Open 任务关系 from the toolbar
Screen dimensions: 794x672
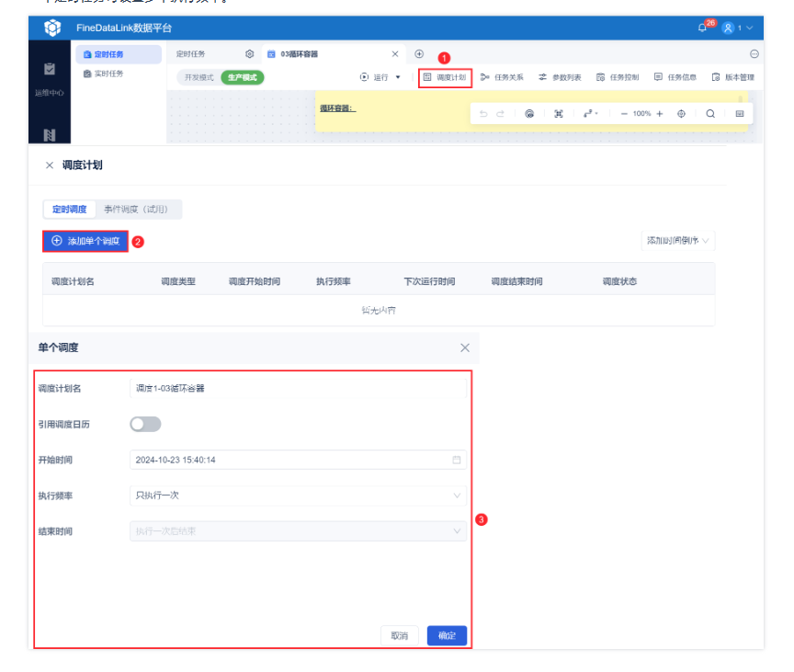tap(502, 77)
